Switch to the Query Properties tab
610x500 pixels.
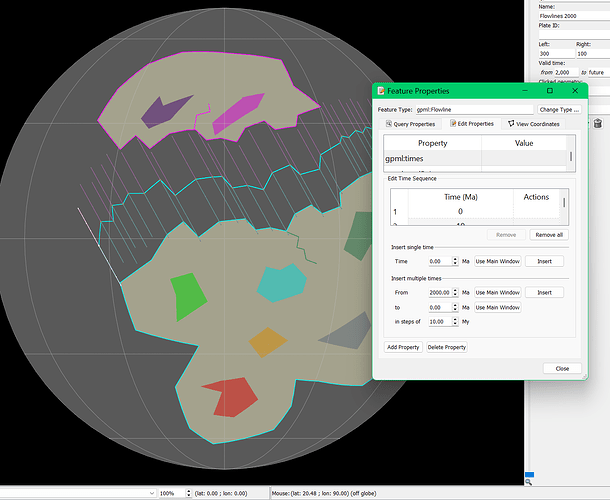click(411, 124)
